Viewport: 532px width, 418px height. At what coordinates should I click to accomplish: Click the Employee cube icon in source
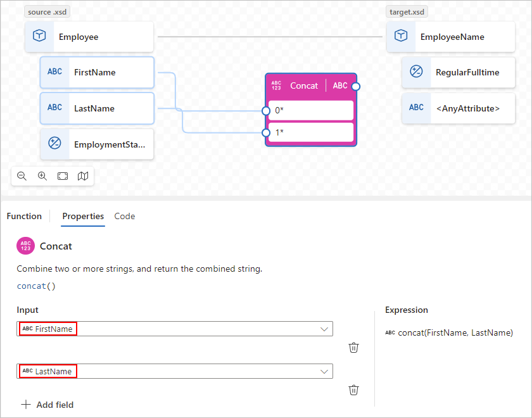pos(39,35)
